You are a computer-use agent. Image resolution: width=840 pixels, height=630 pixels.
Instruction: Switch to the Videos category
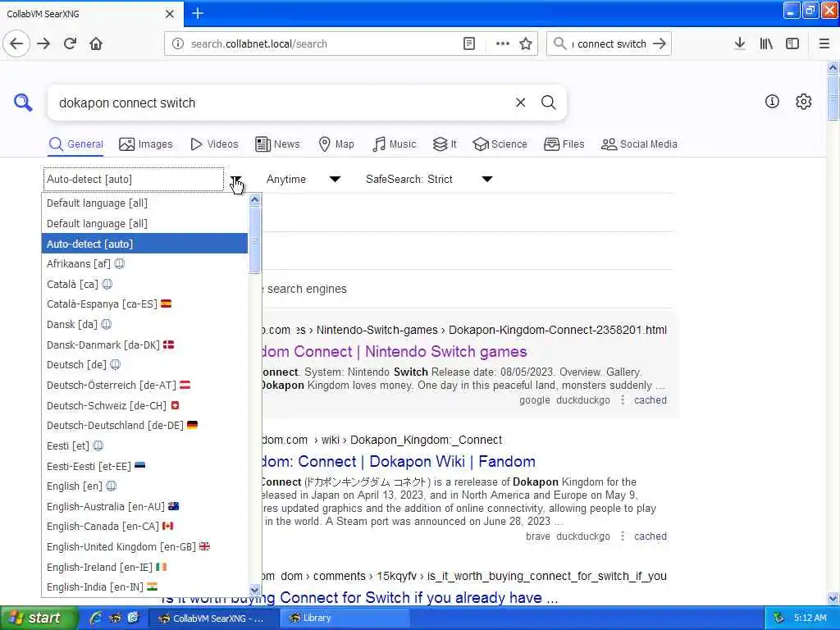point(214,144)
